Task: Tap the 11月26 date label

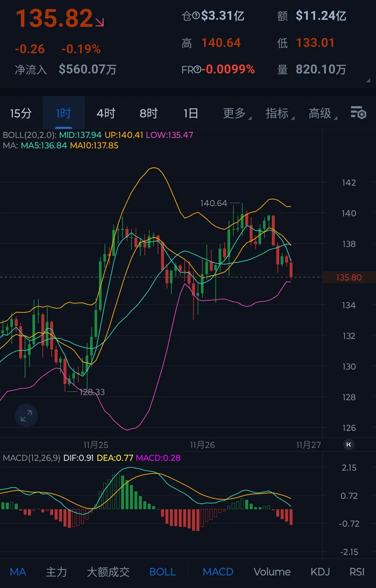Action: (x=202, y=445)
